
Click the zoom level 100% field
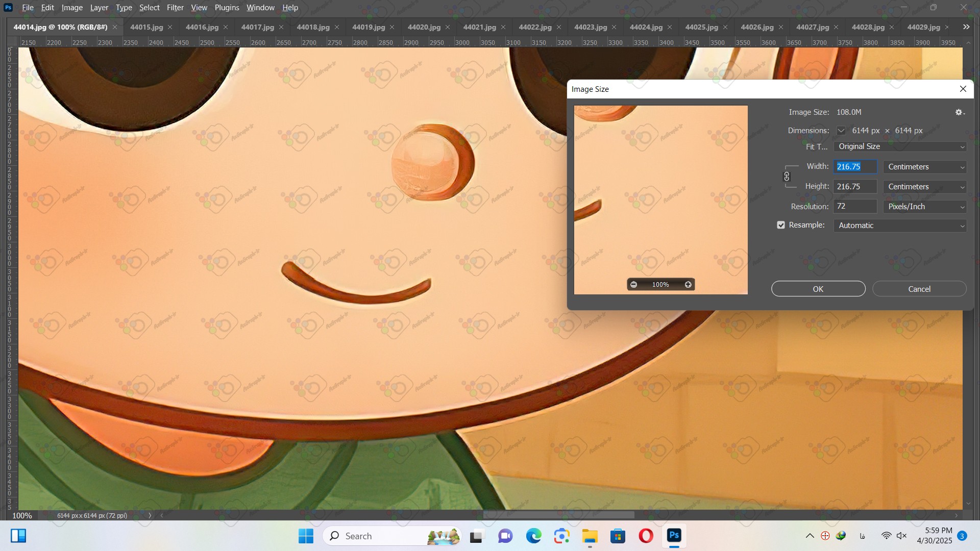click(22, 516)
